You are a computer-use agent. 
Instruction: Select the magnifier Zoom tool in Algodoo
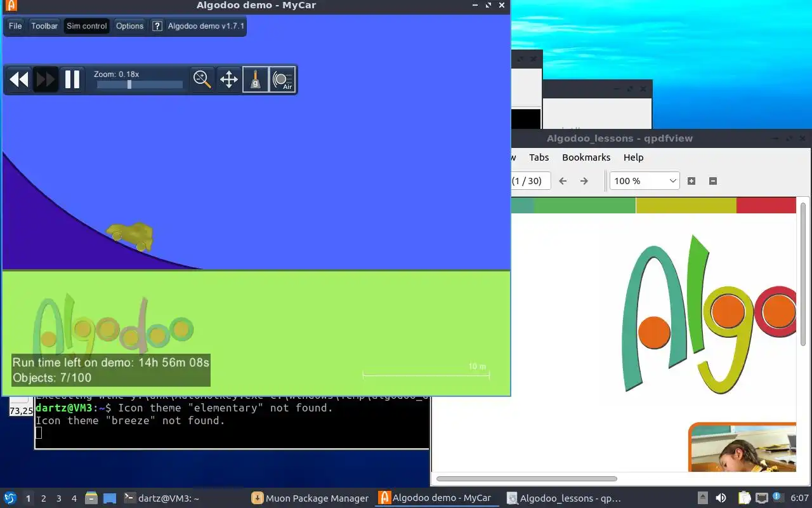(x=202, y=79)
